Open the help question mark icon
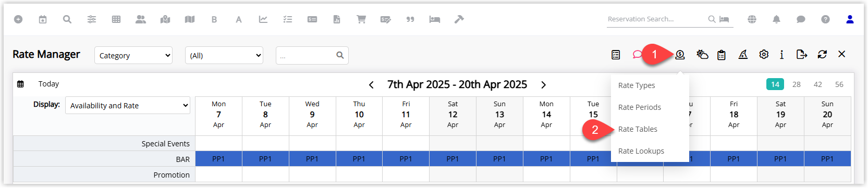The image size is (868, 188). point(825,19)
